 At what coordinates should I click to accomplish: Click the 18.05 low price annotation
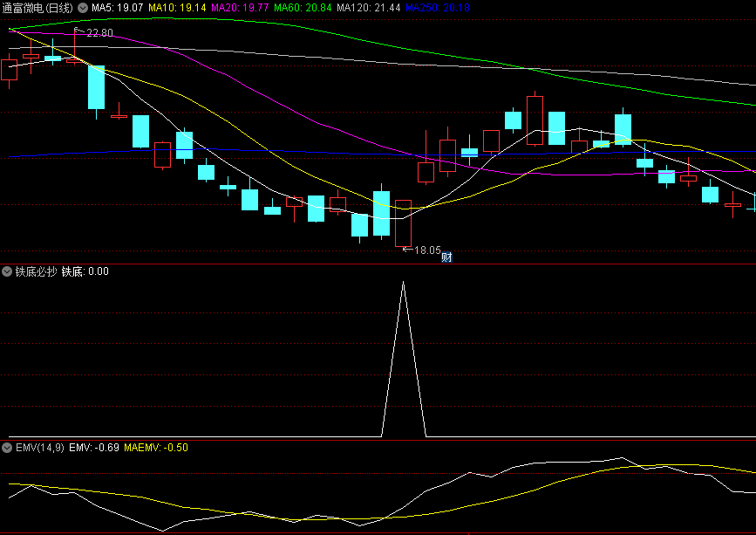[x=427, y=250]
